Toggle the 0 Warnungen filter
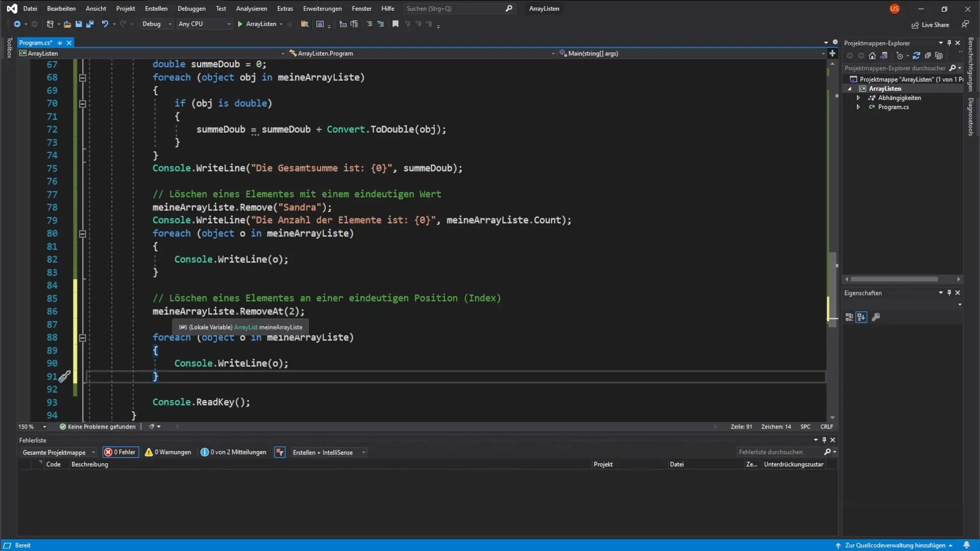The height and width of the screenshot is (551, 980). coord(168,452)
